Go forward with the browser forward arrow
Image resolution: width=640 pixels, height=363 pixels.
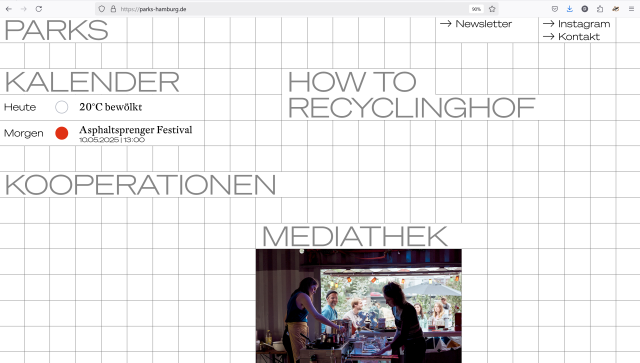[x=24, y=9]
